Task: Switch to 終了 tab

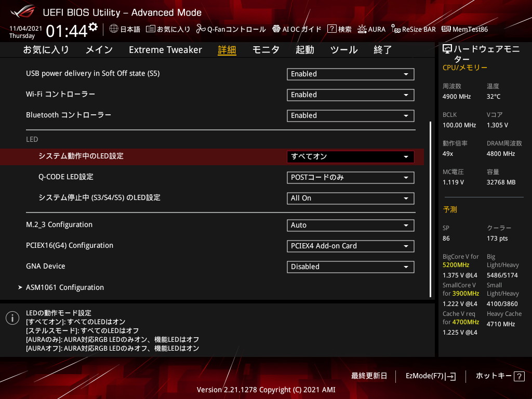Action: tap(383, 49)
